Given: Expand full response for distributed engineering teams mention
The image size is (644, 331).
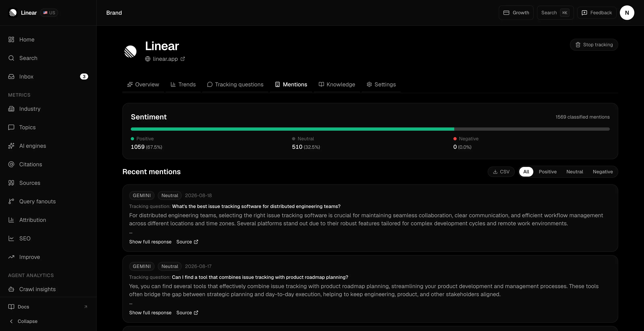Looking at the screenshot, I should point(150,242).
